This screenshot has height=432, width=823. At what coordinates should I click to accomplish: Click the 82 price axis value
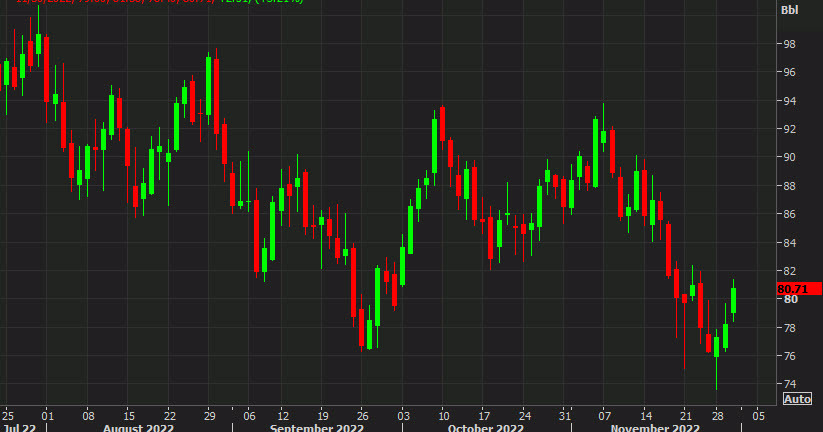coord(789,271)
